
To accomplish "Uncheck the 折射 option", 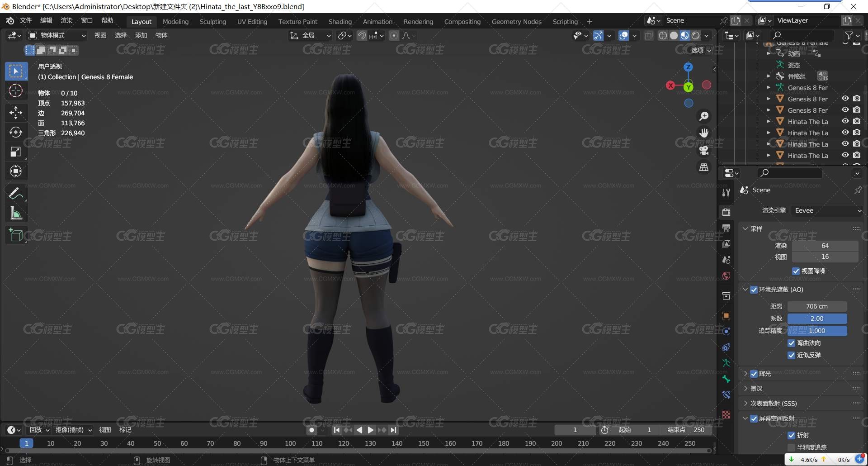I will point(792,435).
